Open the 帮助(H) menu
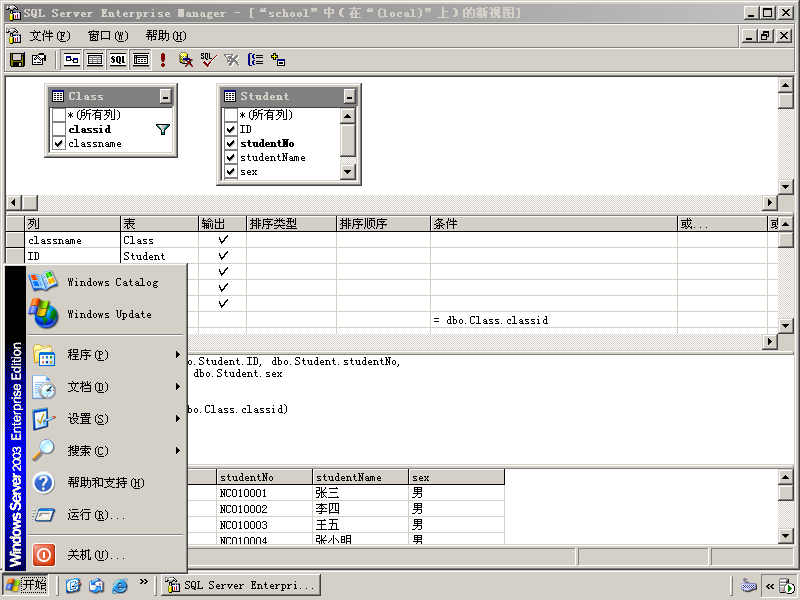 [x=166, y=36]
